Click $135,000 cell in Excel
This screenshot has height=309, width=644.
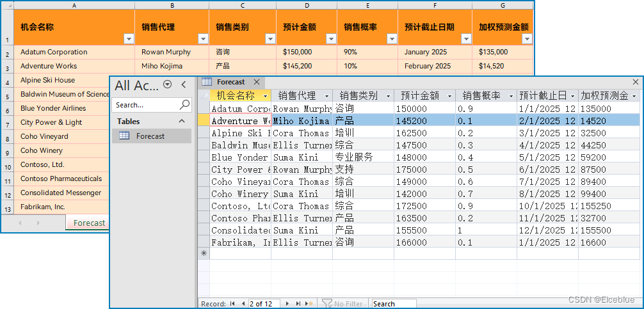503,52
